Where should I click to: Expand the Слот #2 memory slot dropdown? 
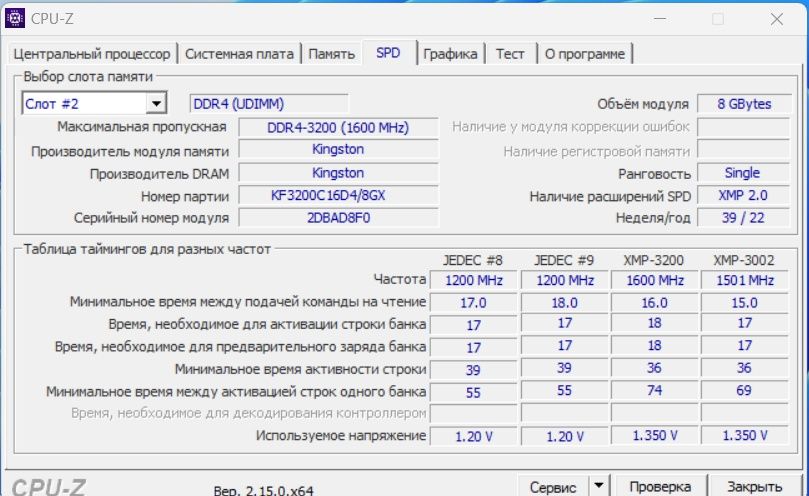(x=156, y=104)
